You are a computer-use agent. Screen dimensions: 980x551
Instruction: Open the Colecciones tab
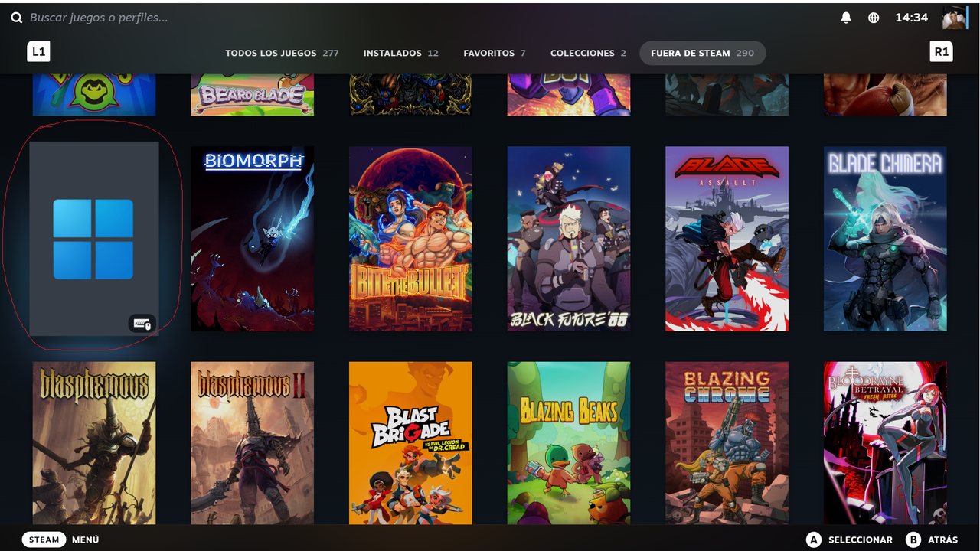(x=588, y=53)
